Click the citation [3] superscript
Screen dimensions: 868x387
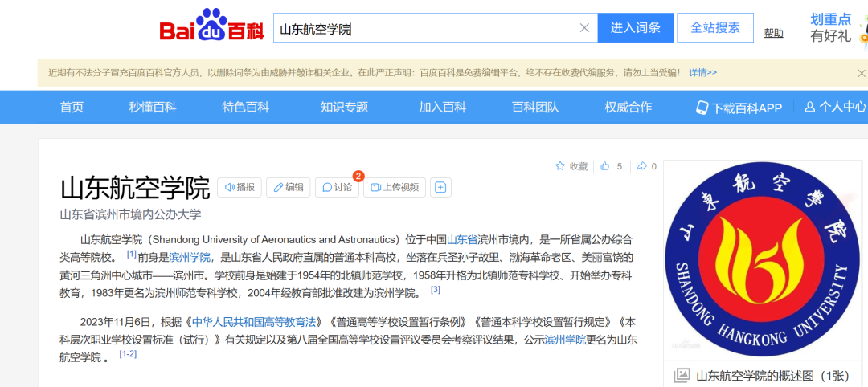435,289
